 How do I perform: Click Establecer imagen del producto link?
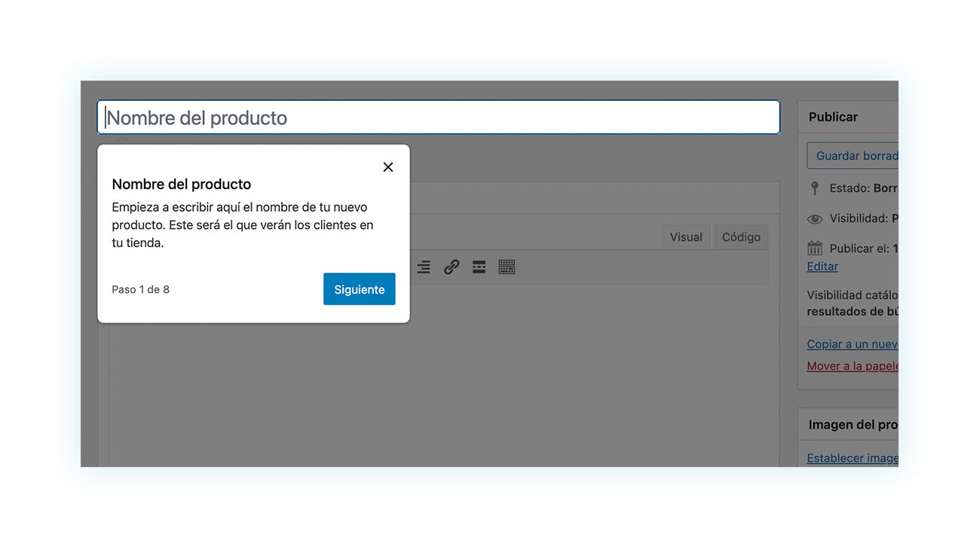853,458
